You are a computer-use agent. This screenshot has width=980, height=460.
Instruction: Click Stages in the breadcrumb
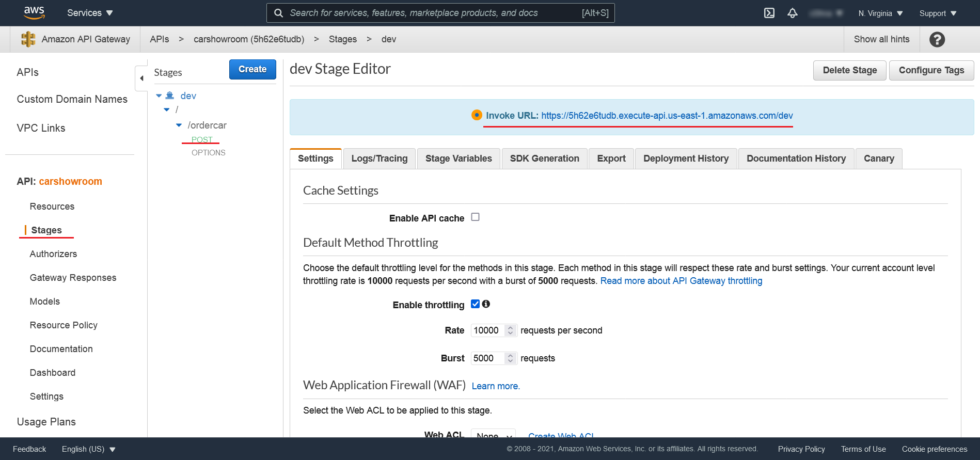[343, 39]
